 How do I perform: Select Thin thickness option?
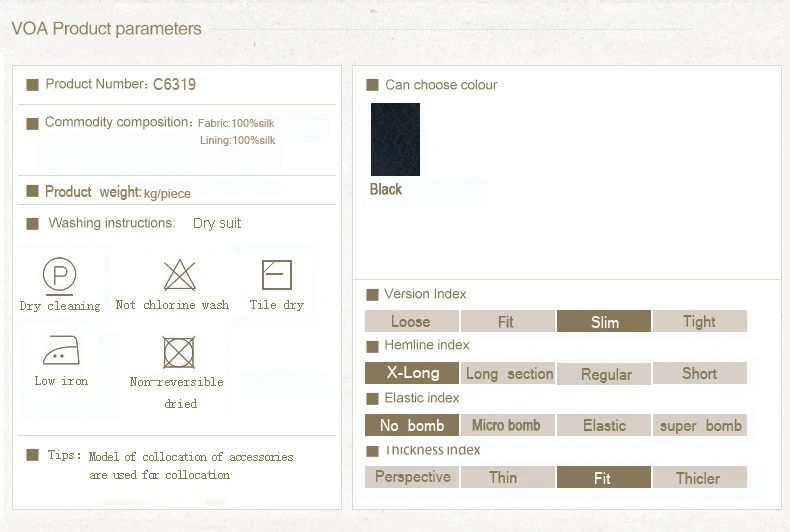tap(507, 477)
